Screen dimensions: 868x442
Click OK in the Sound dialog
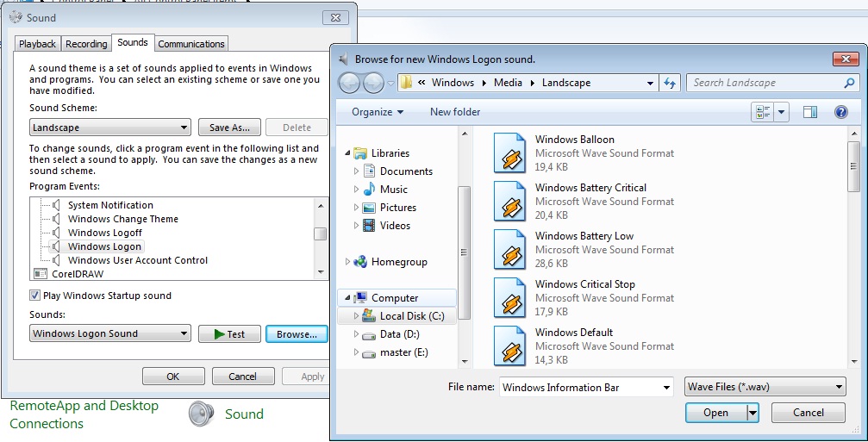click(173, 377)
